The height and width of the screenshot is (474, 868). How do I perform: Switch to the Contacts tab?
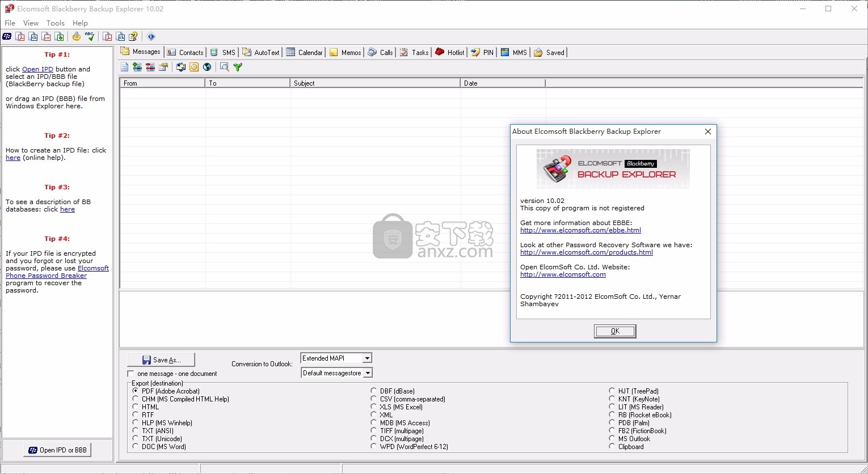[x=186, y=52]
